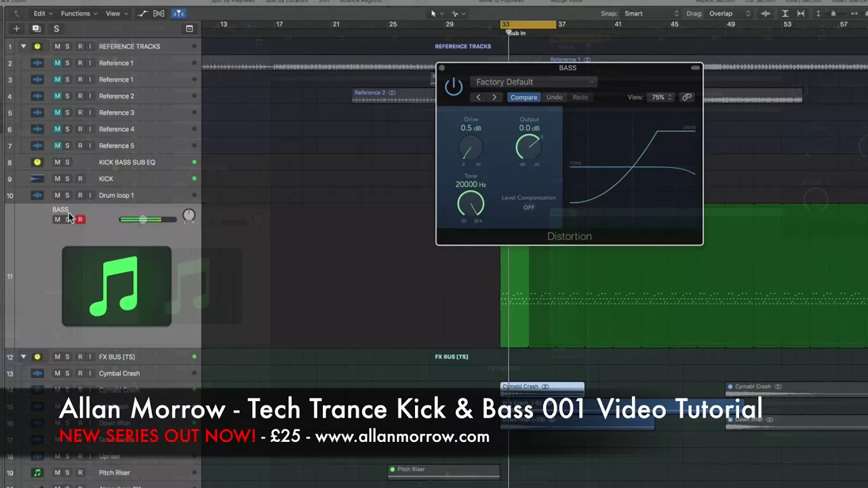Click the yellow summing icon on REFERENCE TRACKS
The image size is (868, 488).
[x=37, y=47]
